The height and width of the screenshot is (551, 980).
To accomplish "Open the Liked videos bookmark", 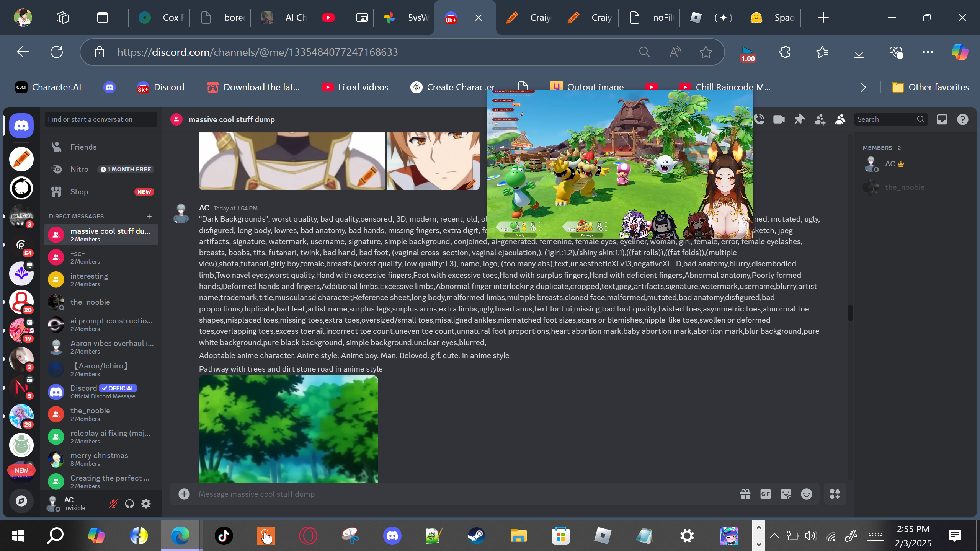I will click(x=355, y=87).
